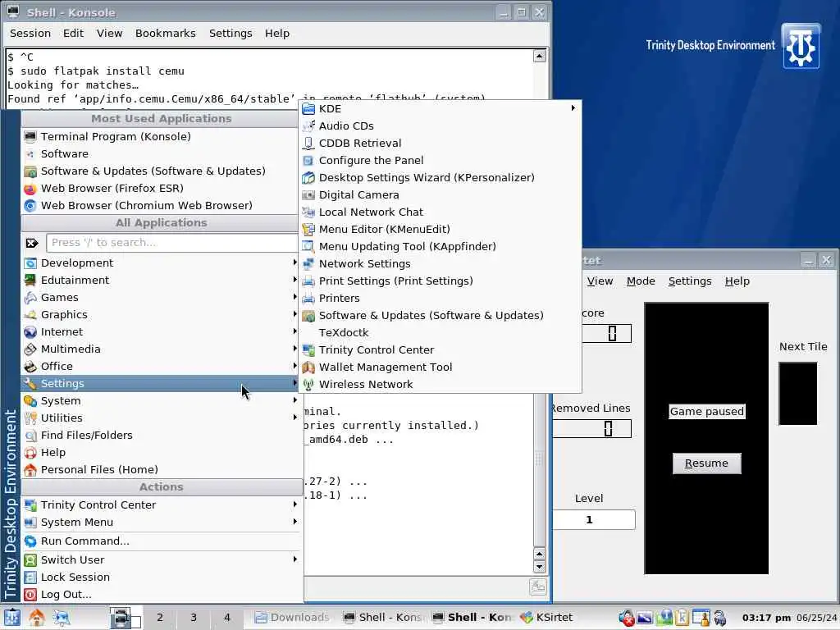Click Lock Session action
The width and height of the screenshot is (840, 630).
tap(161, 577)
